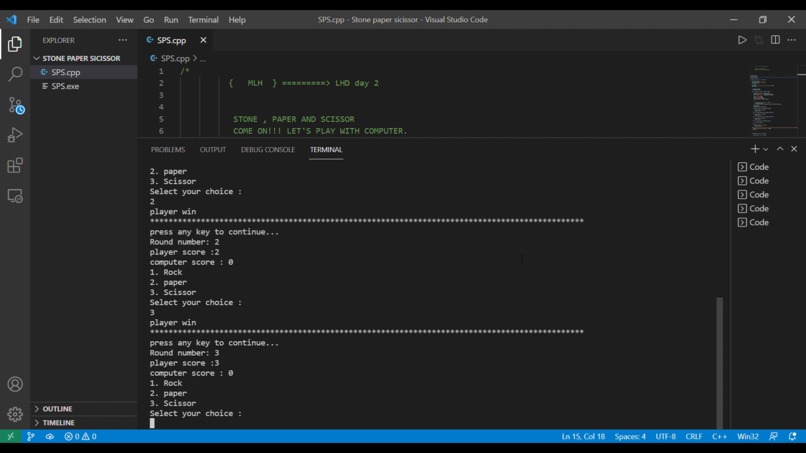
Task: Open the Run and Debug view
Action: click(x=15, y=135)
